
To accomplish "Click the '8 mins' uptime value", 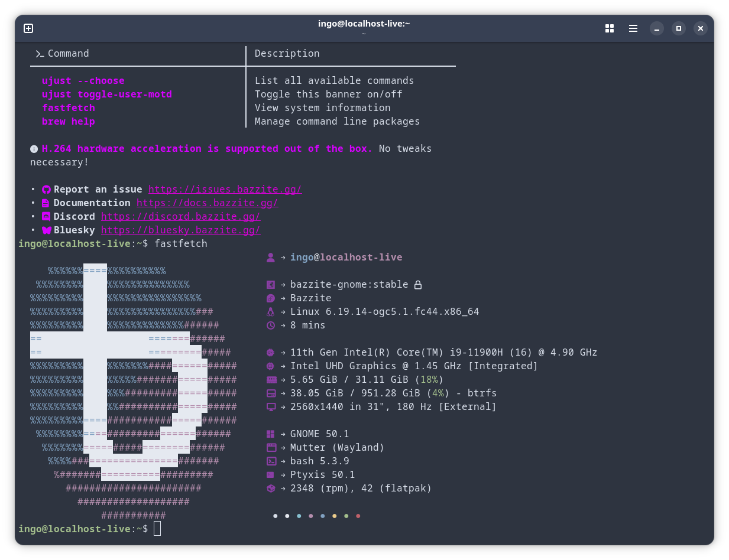I will click(308, 325).
